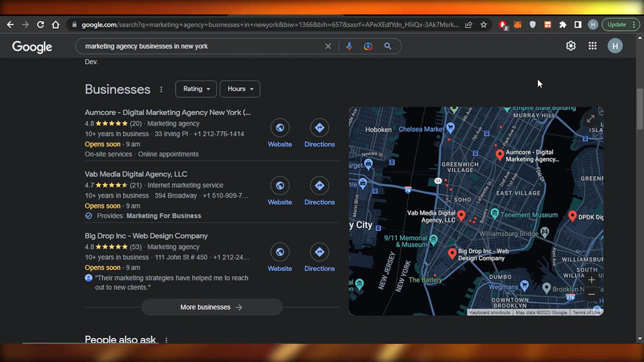644x362 pixels.
Task: Click the browser forward arrow
Action: (x=25, y=24)
